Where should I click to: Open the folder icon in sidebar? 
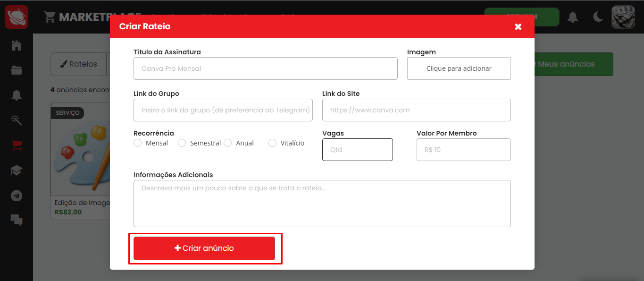17,70
